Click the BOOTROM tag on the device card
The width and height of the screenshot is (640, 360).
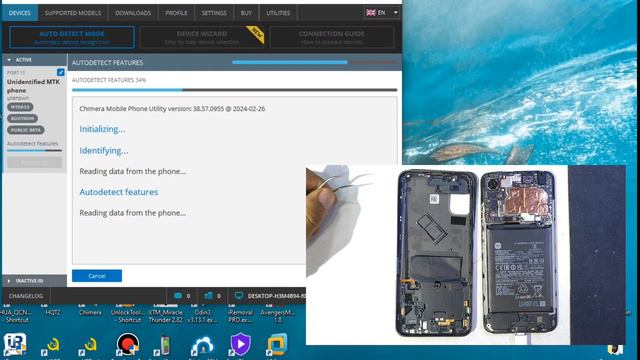(22, 118)
